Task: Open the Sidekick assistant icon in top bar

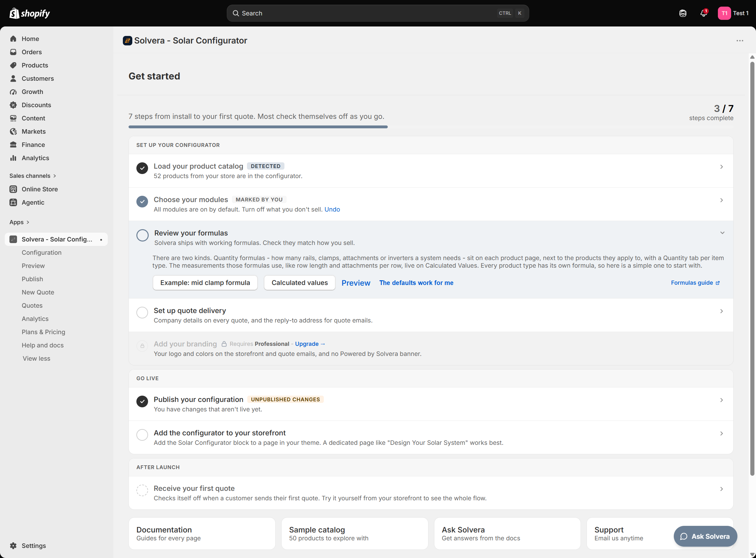Action: point(683,13)
